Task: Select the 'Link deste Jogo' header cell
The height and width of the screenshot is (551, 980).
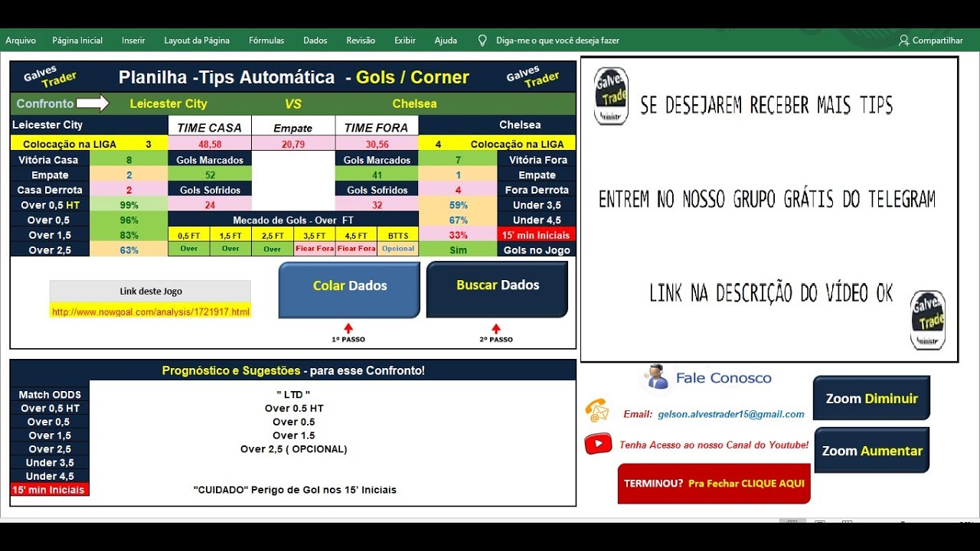Action: pos(150,291)
